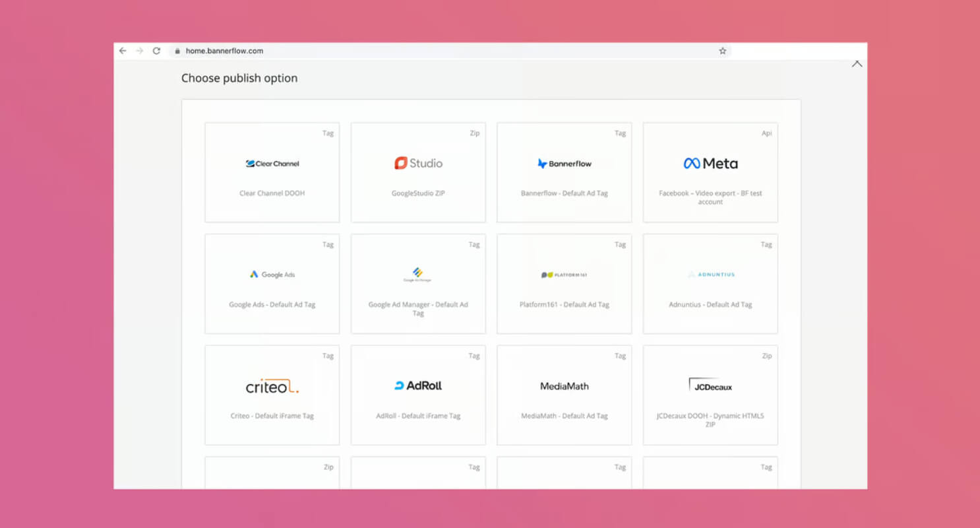The height and width of the screenshot is (528, 980).
Task: Click the Tag badge on the Platform161 card
Action: [620, 244]
